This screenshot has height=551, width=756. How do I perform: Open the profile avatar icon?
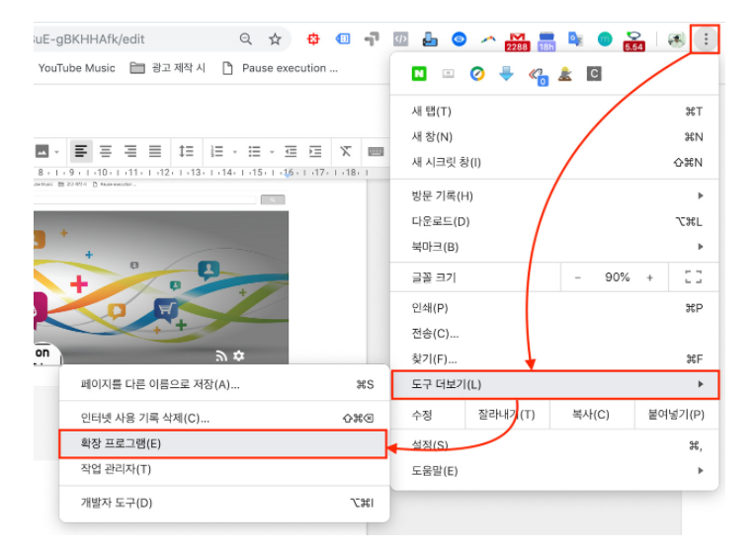click(x=676, y=39)
